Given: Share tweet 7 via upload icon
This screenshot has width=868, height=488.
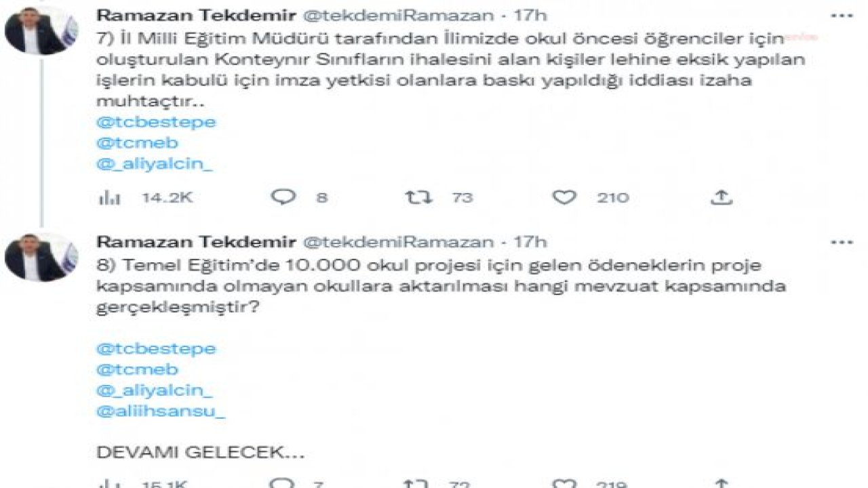Looking at the screenshot, I should tap(722, 197).
